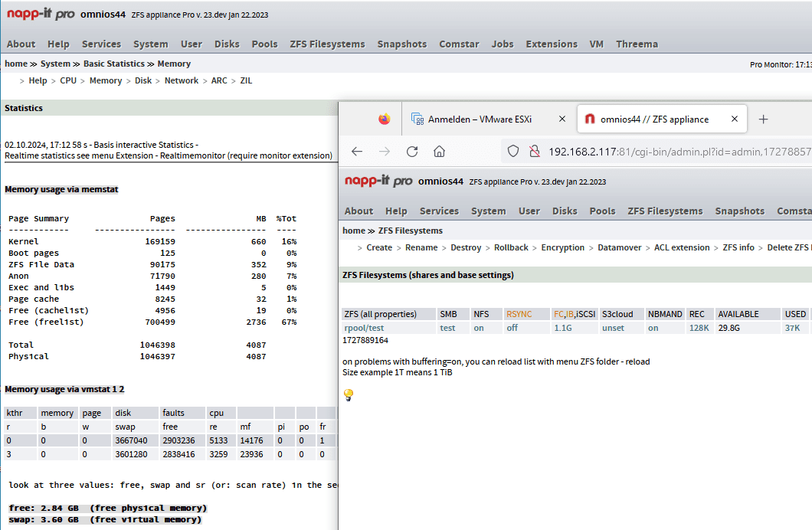Image resolution: width=812 pixels, height=530 pixels.
Task: Click FC,IB,iSCSI value '1.1G'
Action: pos(563,328)
